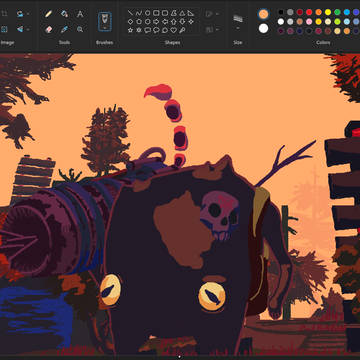Select the Color picker eyedropper tool
The image size is (360, 360).
click(x=64, y=29)
